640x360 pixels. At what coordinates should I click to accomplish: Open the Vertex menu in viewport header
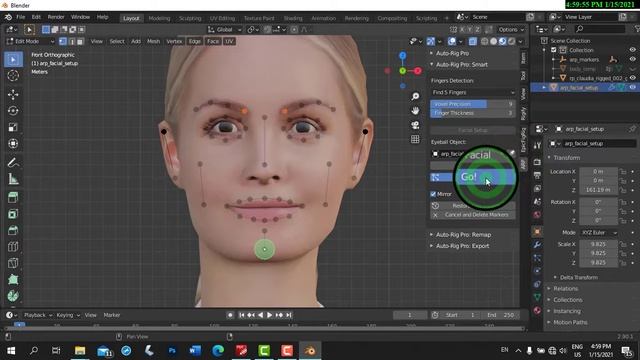tap(174, 41)
